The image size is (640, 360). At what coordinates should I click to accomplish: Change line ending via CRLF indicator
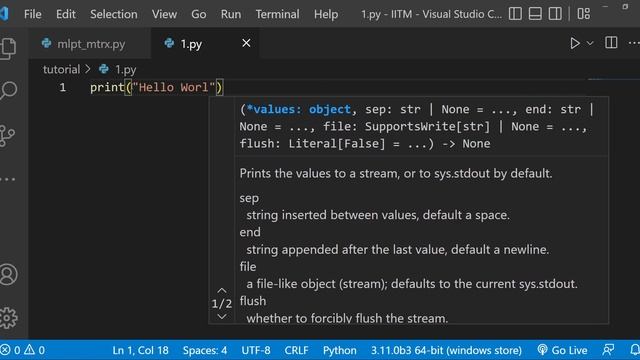(296, 350)
